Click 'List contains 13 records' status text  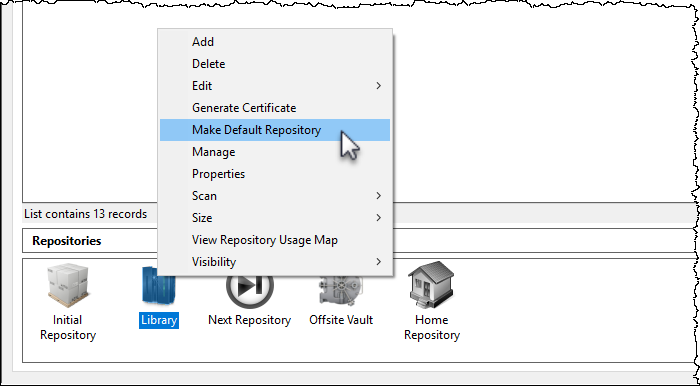point(85,214)
